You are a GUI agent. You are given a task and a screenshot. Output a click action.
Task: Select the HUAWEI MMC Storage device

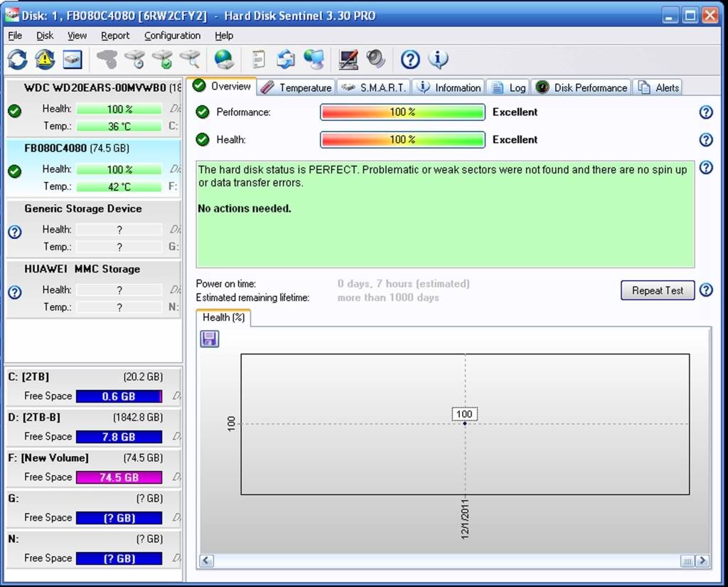(x=82, y=269)
